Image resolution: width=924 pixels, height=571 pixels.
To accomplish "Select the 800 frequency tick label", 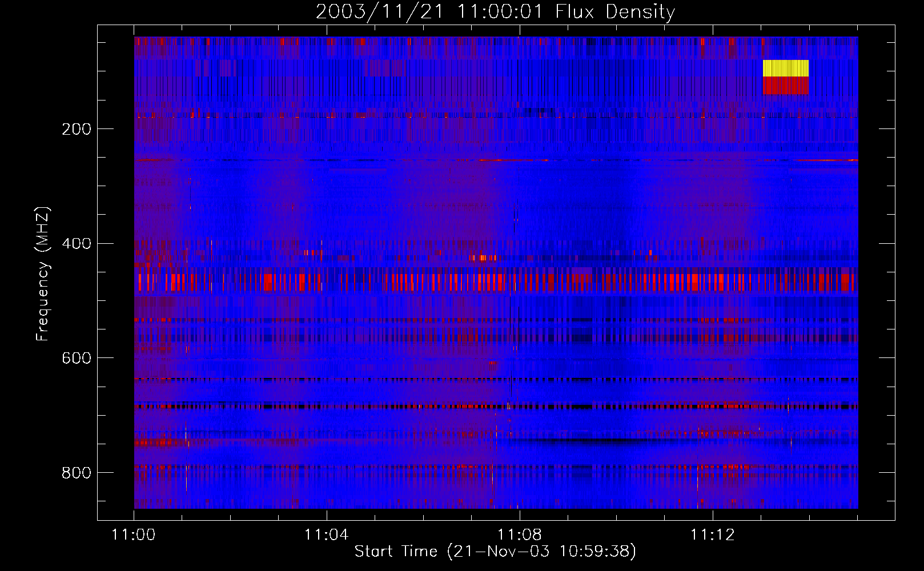I will pyautogui.click(x=77, y=473).
